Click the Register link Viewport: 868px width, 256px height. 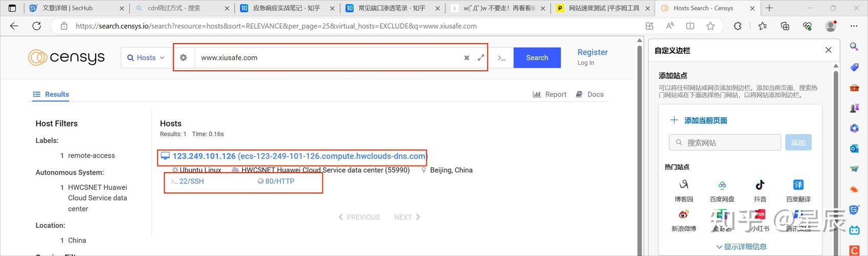click(x=592, y=52)
